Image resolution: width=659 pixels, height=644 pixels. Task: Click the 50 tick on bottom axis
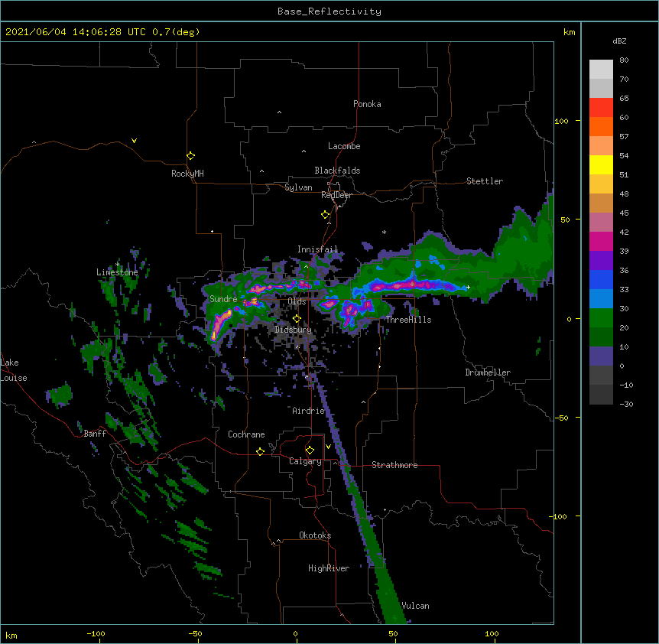393,633
